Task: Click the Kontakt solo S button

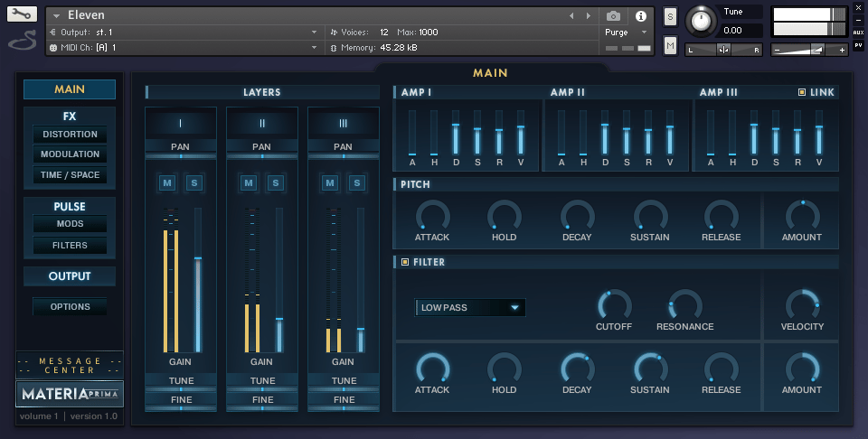Action: click(x=670, y=16)
